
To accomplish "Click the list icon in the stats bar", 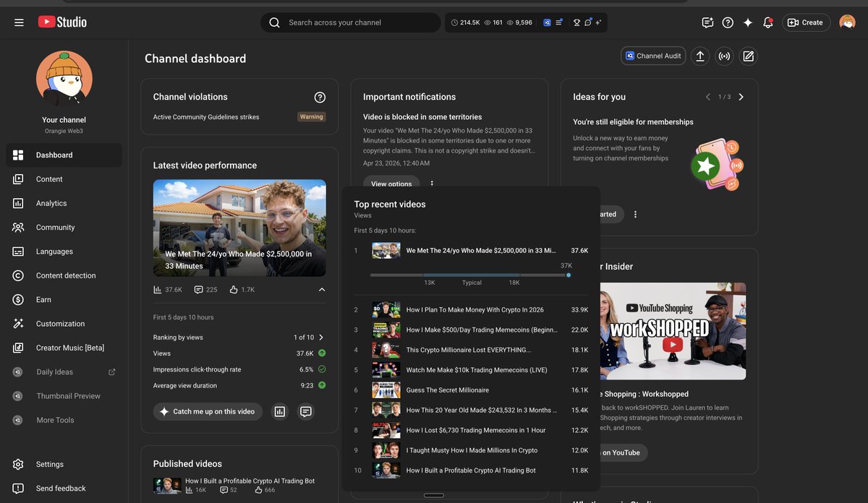I will point(558,22).
